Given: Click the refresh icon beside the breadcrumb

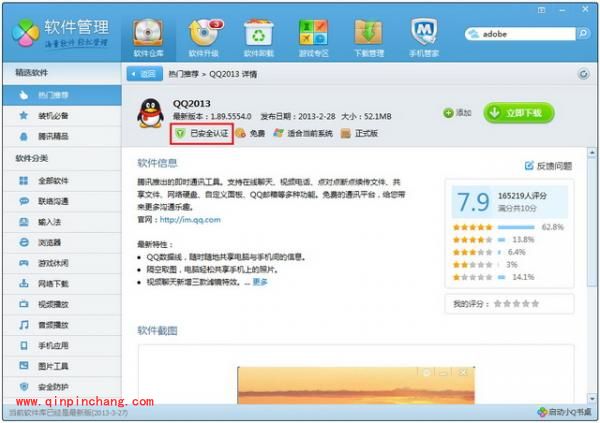Looking at the screenshot, I should click(583, 74).
